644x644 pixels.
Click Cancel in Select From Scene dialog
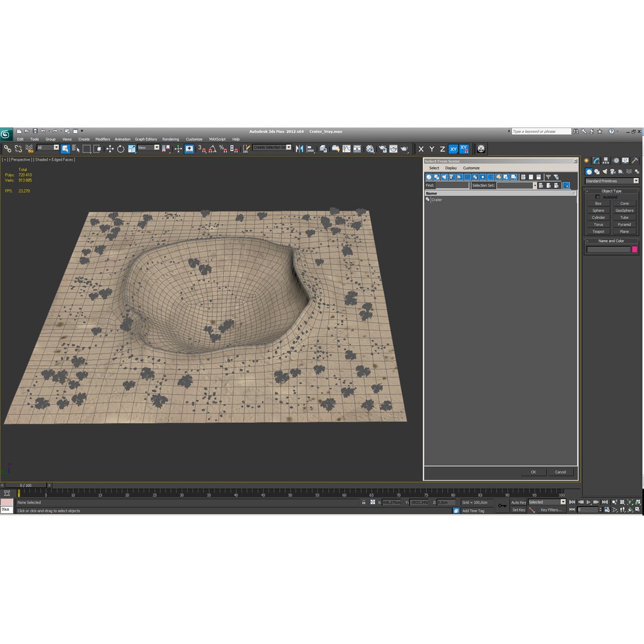(x=561, y=472)
